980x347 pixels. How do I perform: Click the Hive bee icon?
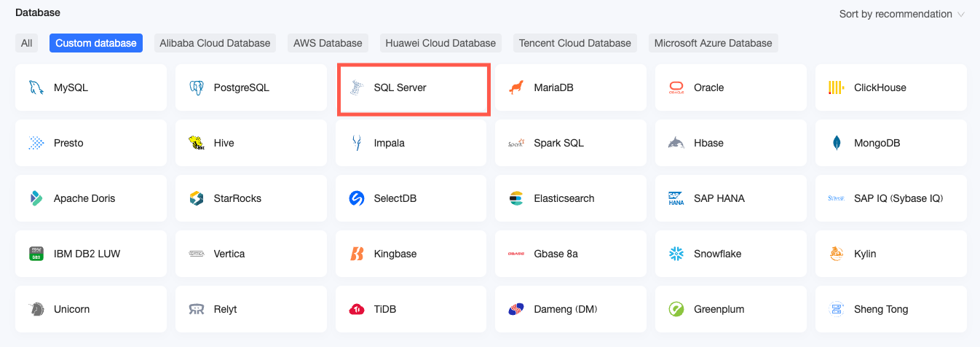(x=196, y=143)
